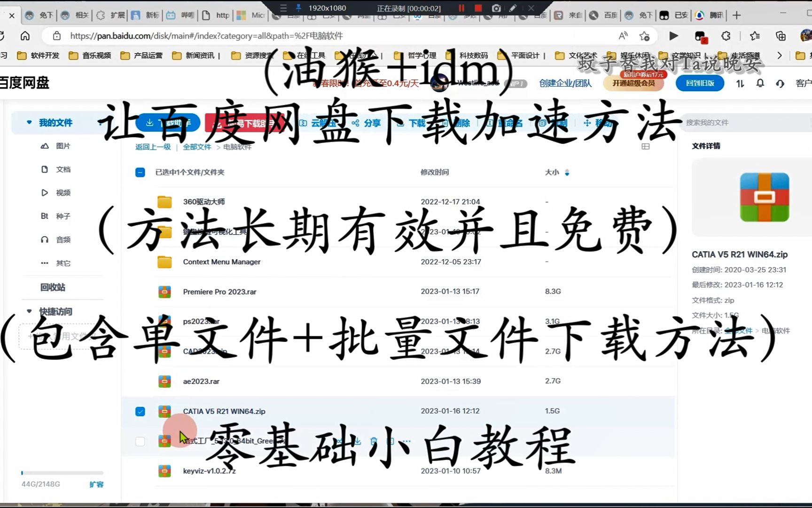Open the 回收站 sidebar item
812x508 pixels.
click(x=53, y=287)
